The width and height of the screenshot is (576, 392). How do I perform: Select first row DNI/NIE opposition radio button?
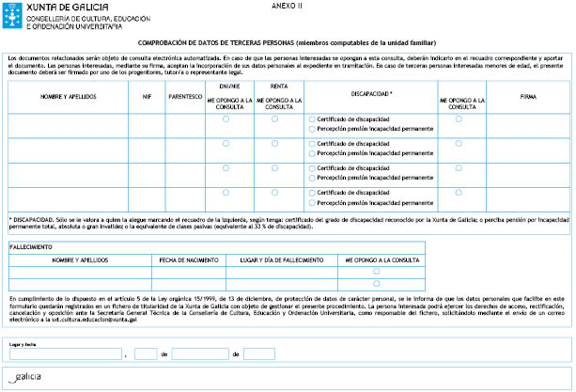226,119
